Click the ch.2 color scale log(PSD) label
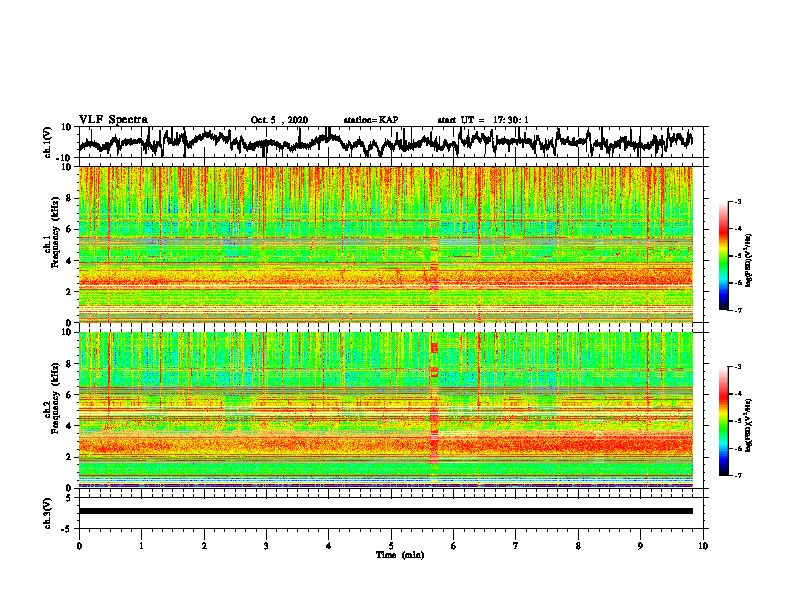This screenshot has height=612, width=792. [749, 426]
